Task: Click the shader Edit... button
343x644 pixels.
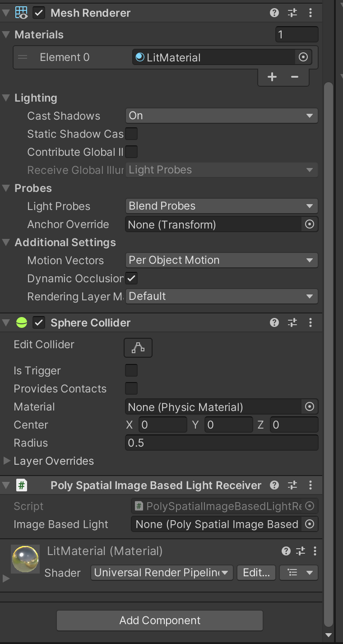Action: pos(256,573)
